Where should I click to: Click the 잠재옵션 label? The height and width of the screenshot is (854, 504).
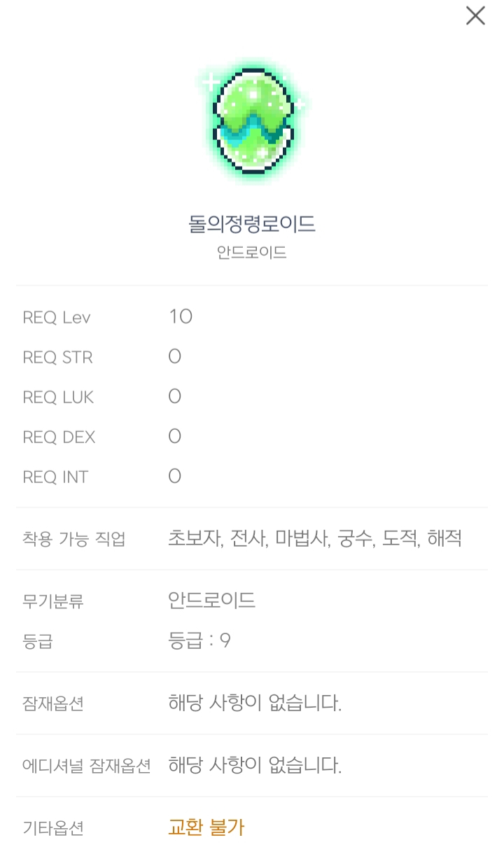pyautogui.click(x=53, y=703)
